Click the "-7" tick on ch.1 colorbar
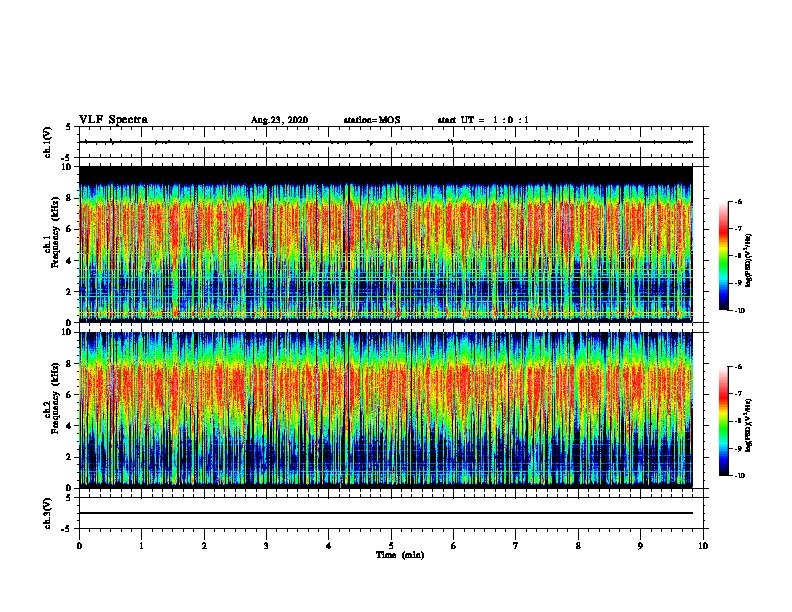This screenshot has height=612, width=792. tap(738, 229)
